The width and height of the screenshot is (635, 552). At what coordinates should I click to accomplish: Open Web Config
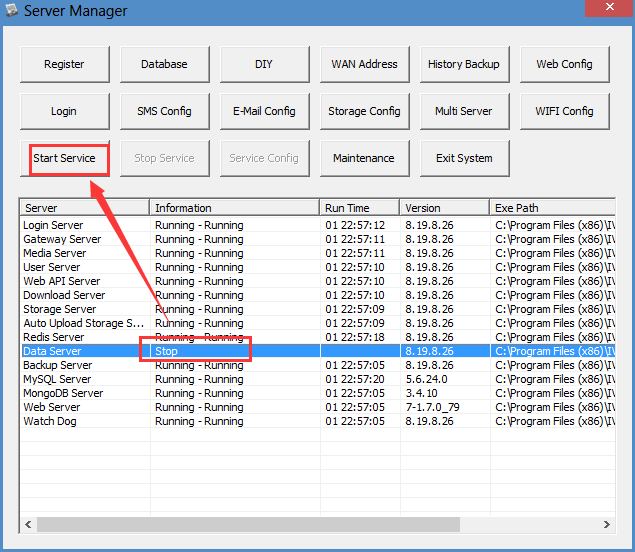click(565, 64)
